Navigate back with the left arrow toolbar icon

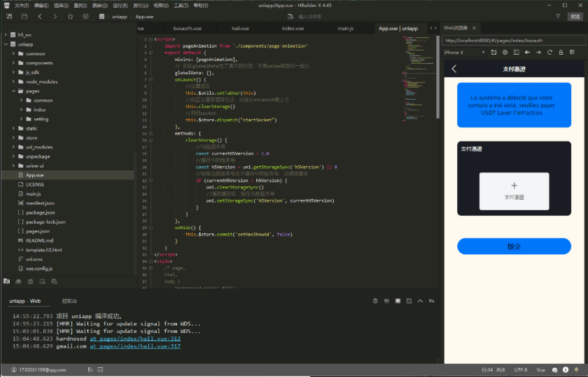coord(40,17)
